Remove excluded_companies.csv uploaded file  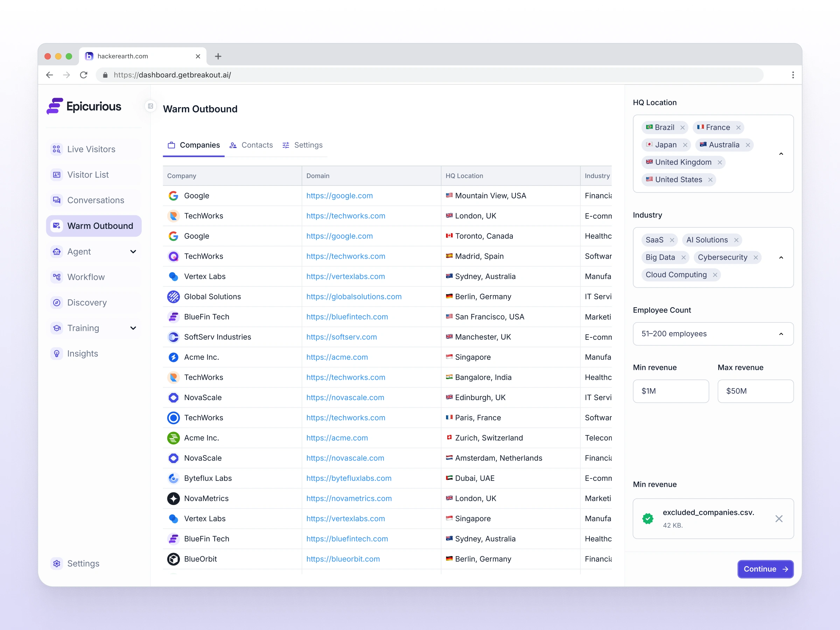tap(779, 519)
